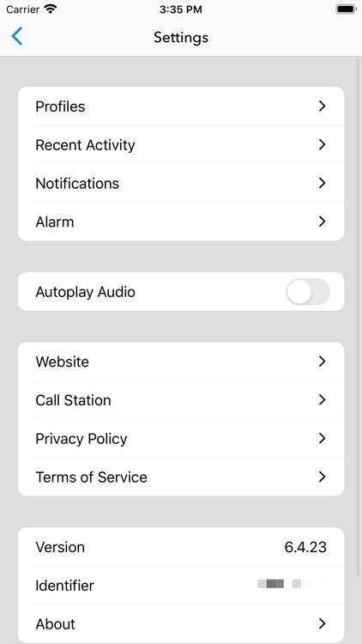This screenshot has width=362, height=644.
Task: Tap Call Station
Action: [181, 400]
